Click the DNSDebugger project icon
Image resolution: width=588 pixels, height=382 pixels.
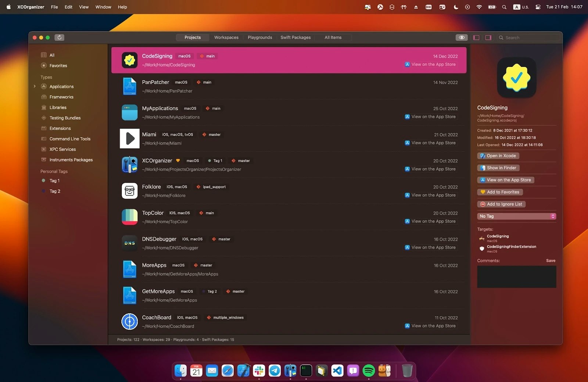(130, 243)
